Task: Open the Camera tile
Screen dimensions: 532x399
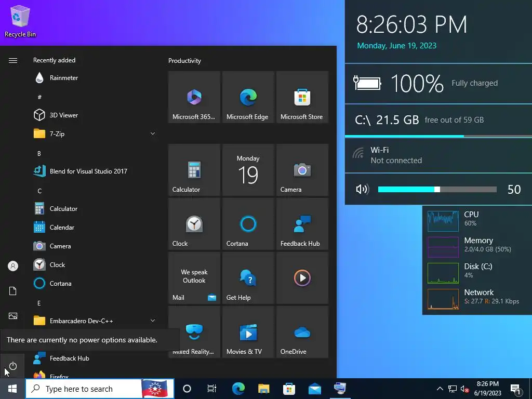Action: point(302,170)
